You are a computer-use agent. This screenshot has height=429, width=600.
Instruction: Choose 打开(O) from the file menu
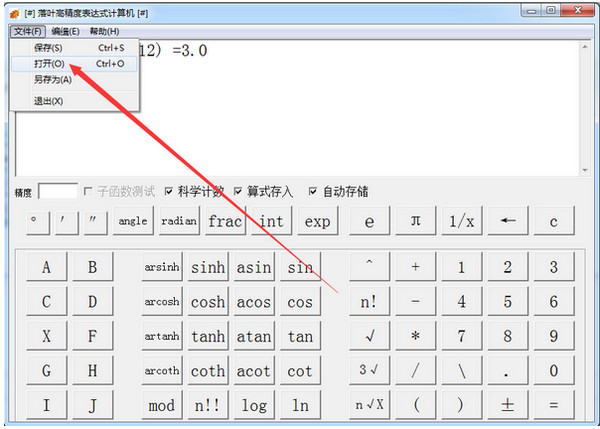click(x=75, y=64)
